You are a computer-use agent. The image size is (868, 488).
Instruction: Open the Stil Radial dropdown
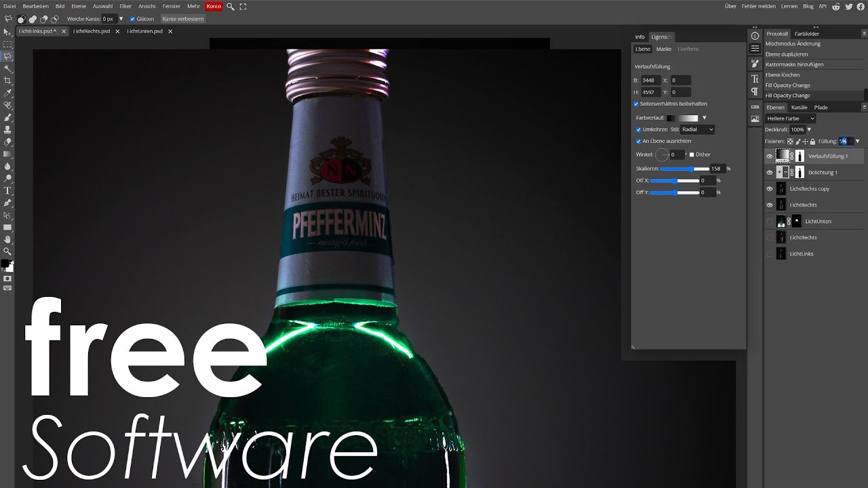[x=698, y=129]
